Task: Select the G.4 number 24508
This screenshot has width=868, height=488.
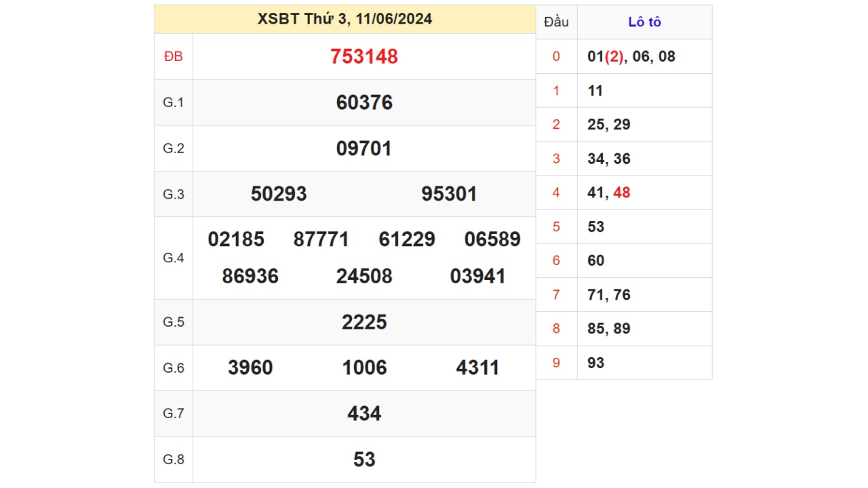Action: (x=364, y=276)
